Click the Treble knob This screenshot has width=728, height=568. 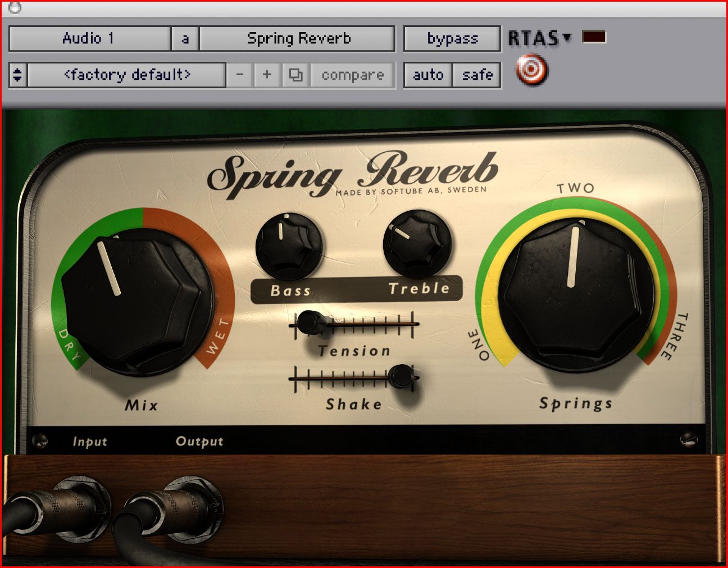coord(417,244)
